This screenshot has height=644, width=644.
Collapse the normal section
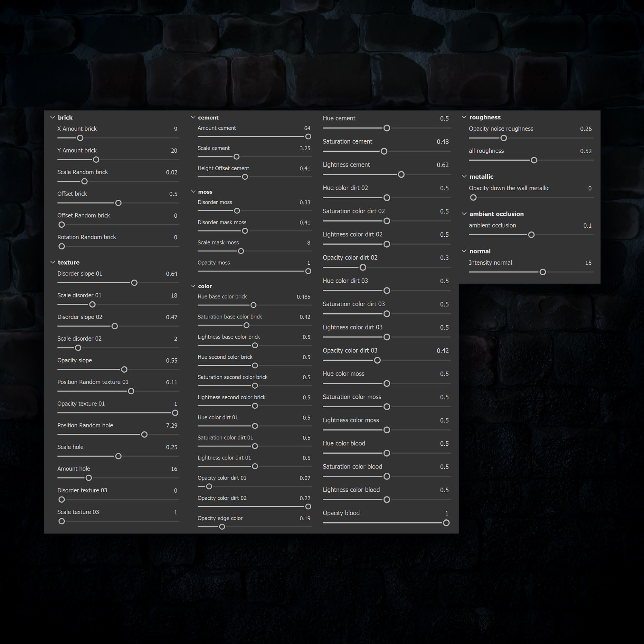[464, 251]
